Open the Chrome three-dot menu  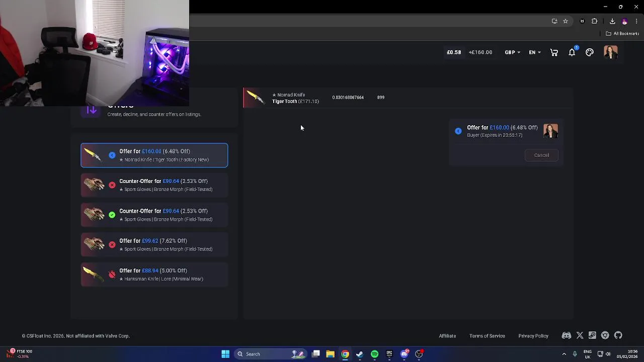pyautogui.click(x=636, y=21)
